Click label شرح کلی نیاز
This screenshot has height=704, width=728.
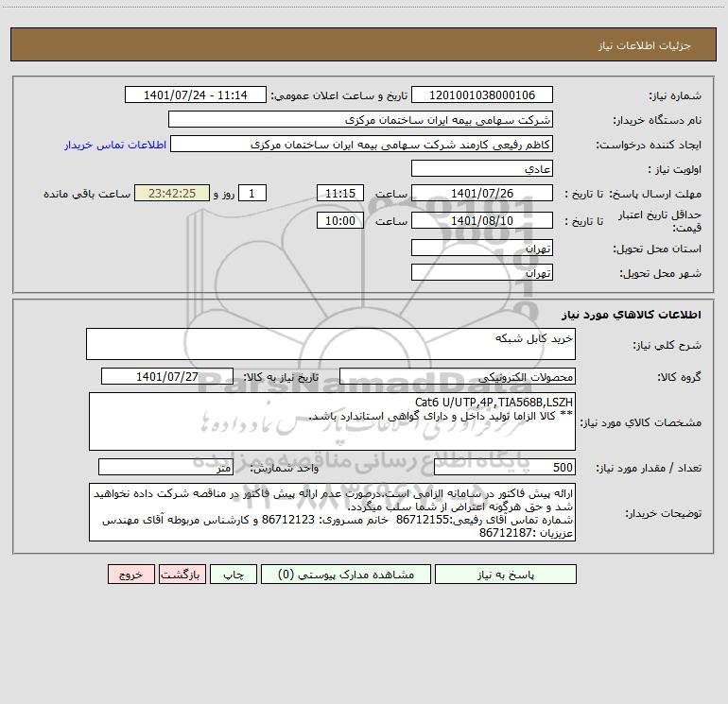[x=667, y=345]
